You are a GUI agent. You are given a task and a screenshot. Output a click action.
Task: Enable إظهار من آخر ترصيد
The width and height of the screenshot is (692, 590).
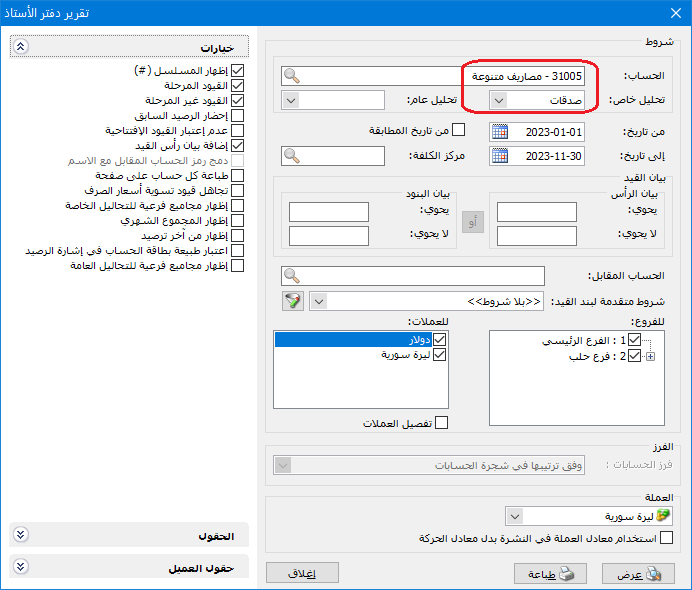click(x=237, y=236)
